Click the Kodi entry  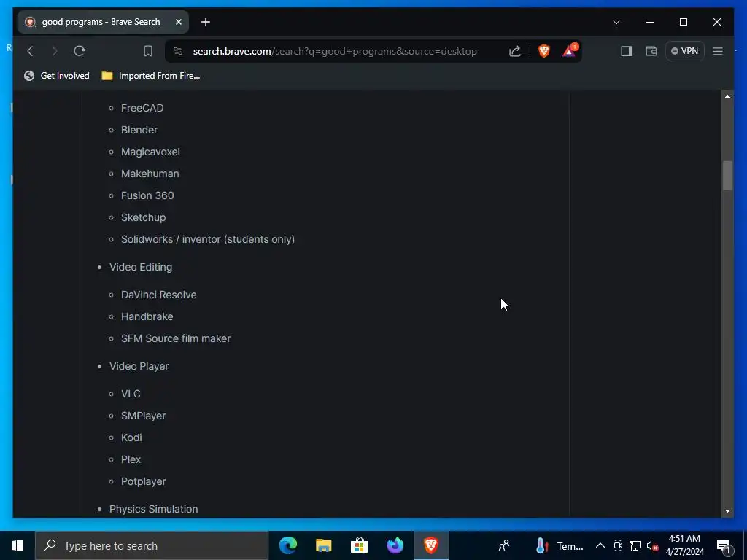pyautogui.click(x=131, y=437)
